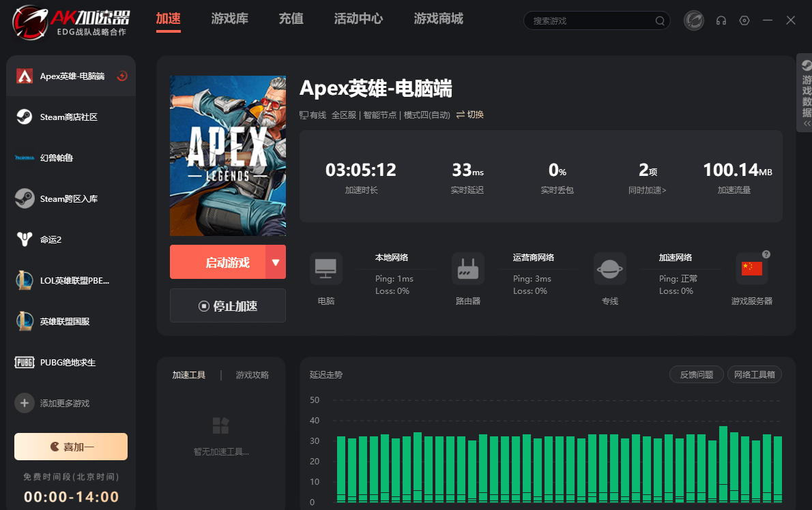Click the 延迟走势 chart title
The width and height of the screenshot is (812, 510).
pos(325,375)
